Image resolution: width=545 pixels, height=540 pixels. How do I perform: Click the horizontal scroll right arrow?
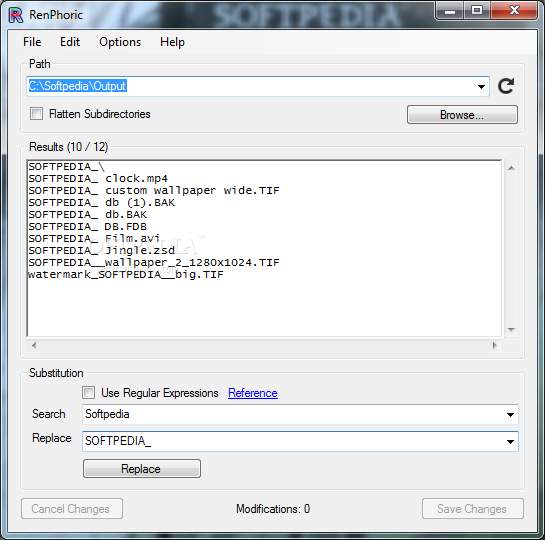[x=495, y=345]
